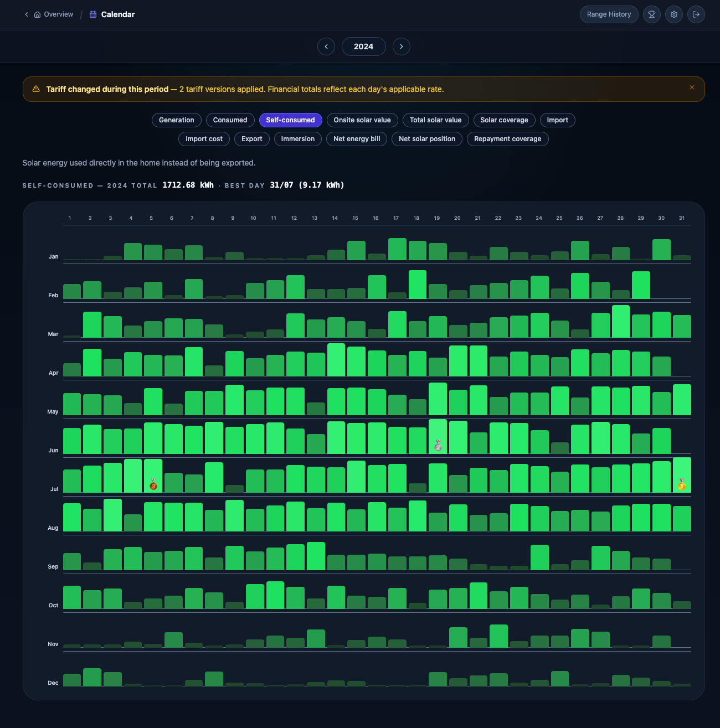
Task: Select the Import cost metric pill
Action: click(204, 139)
